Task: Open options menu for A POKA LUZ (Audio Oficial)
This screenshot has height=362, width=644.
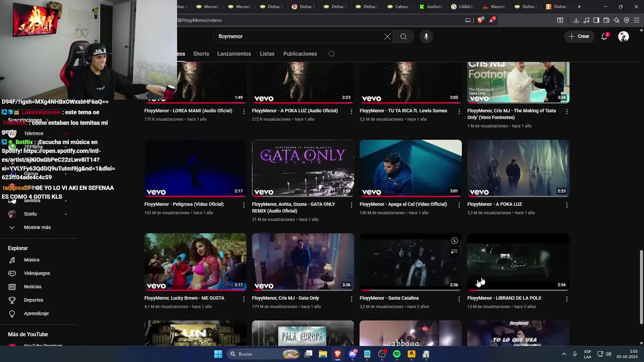Action: pos(352,112)
